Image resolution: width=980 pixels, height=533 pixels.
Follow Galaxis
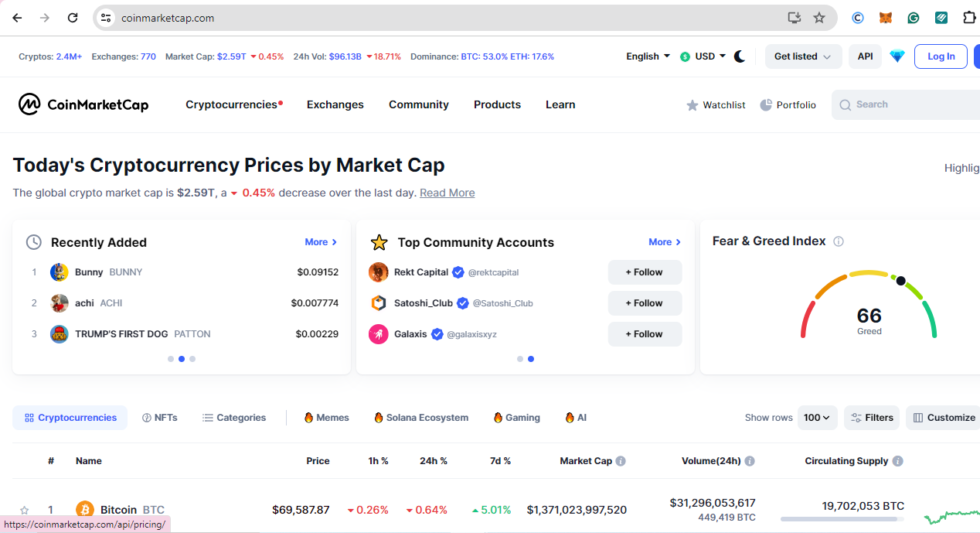(645, 334)
